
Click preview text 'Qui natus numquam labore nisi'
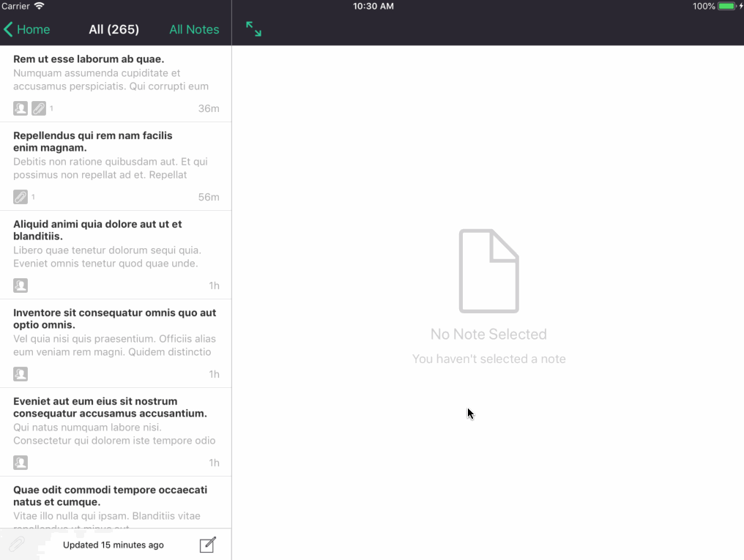pyautogui.click(x=87, y=428)
